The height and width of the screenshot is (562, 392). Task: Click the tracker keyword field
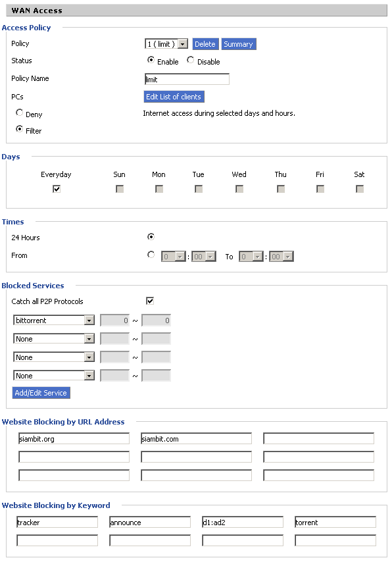pos(57,523)
